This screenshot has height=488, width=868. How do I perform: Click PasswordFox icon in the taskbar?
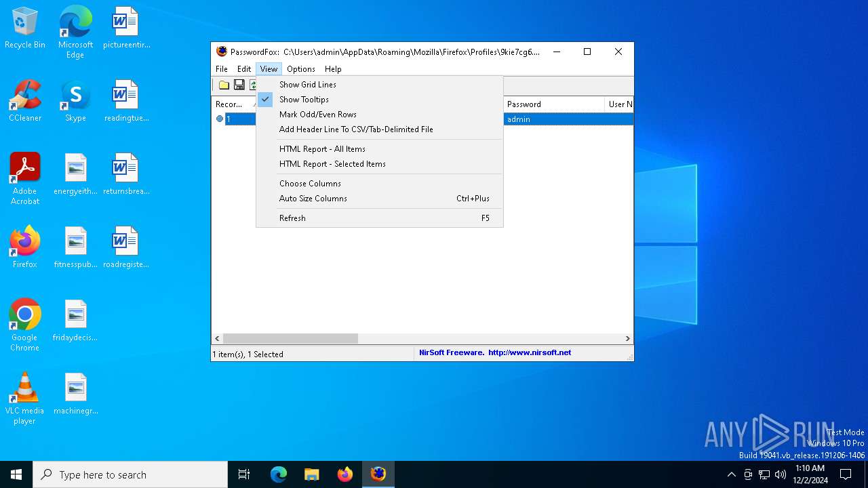(x=378, y=474)
